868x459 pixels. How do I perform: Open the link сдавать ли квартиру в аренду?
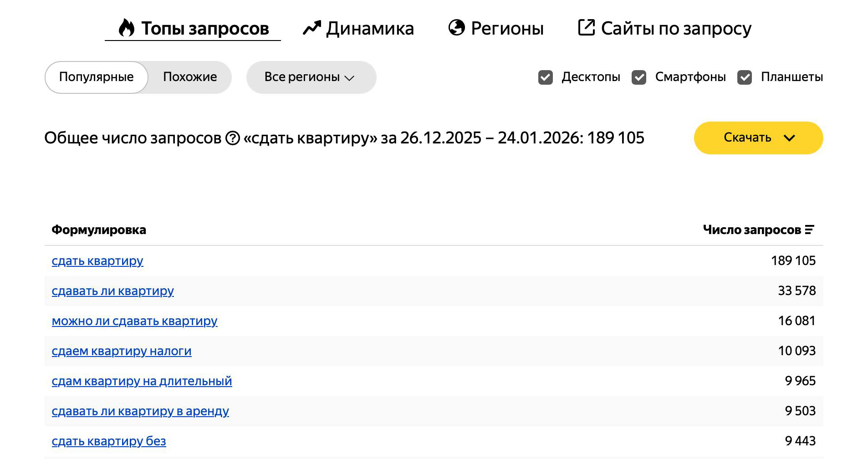point(140,411)
